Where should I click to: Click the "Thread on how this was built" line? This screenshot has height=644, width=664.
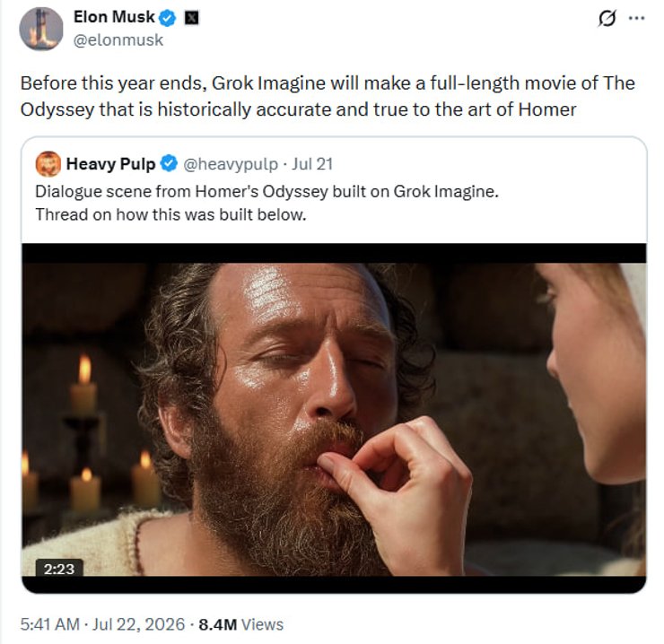click(170, 214)
